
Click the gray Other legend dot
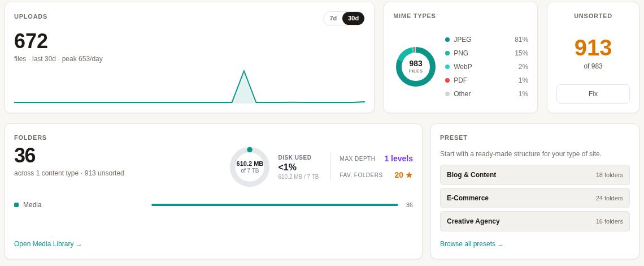coord(447,94)
